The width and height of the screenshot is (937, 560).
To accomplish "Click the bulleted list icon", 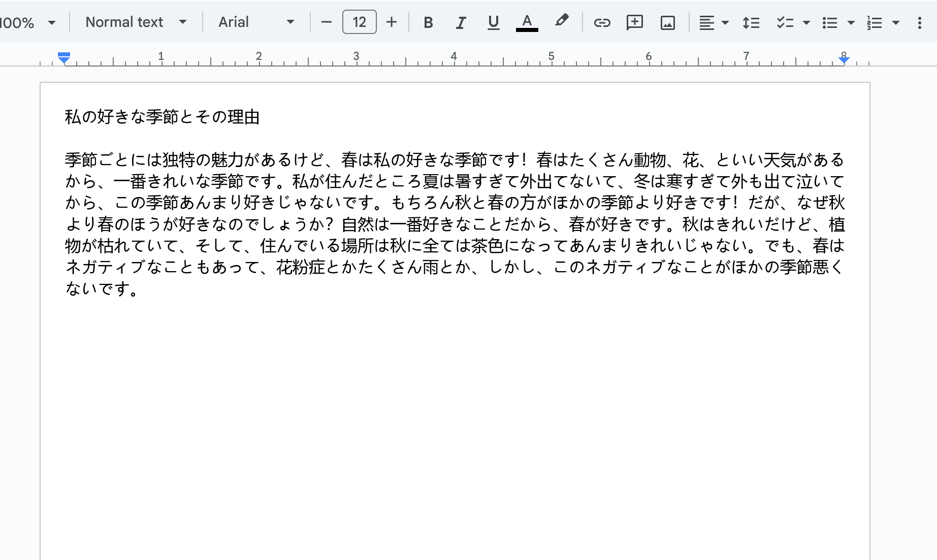I will [x=829, y=22].
